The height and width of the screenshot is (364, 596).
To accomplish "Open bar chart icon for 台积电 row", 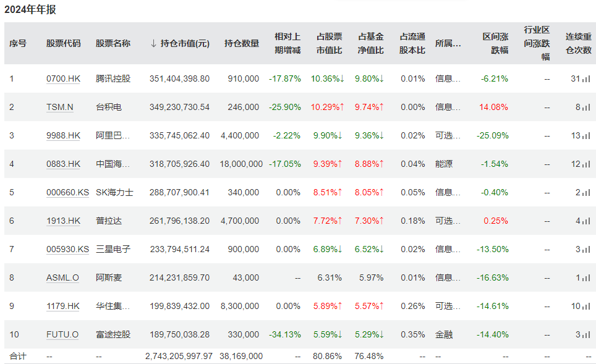I will [587, 108].
